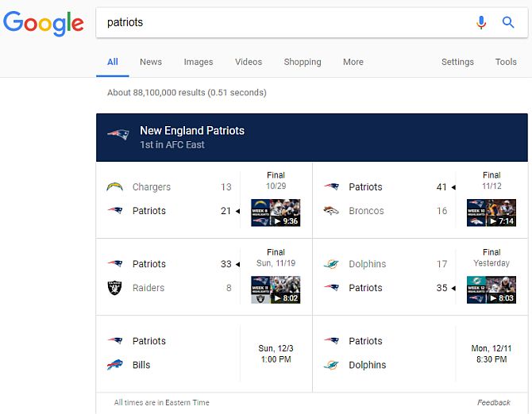Click Dolphins logo in Mon 12/11 game
The image size is (532, 414).
pyautogui.click(x=331, y=365)
